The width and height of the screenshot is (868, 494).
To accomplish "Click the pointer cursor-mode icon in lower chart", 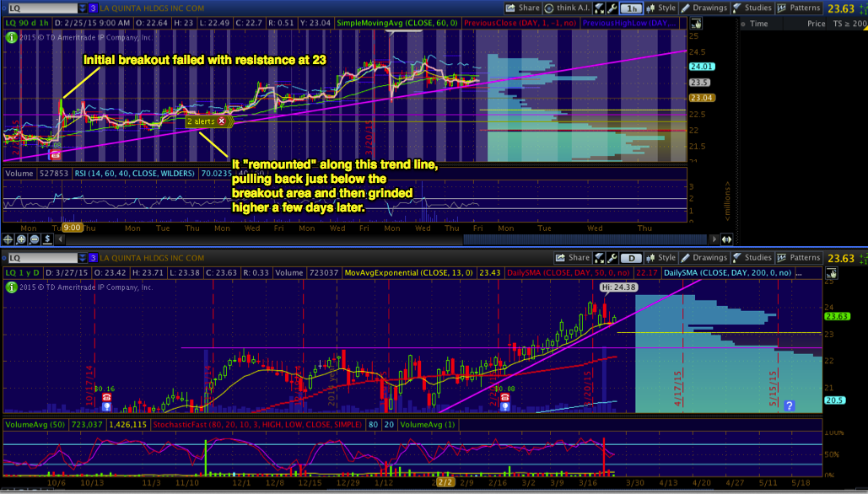I will click(831, 273).
